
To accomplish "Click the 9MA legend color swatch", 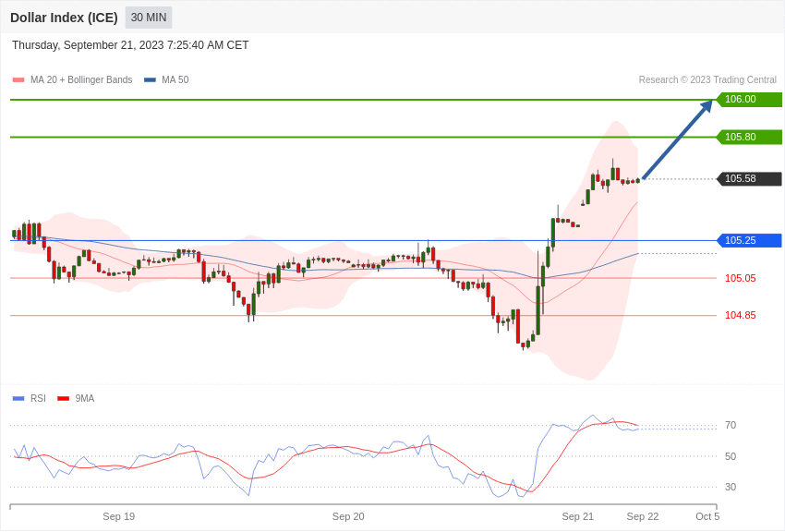I will [x=63, y=398].
